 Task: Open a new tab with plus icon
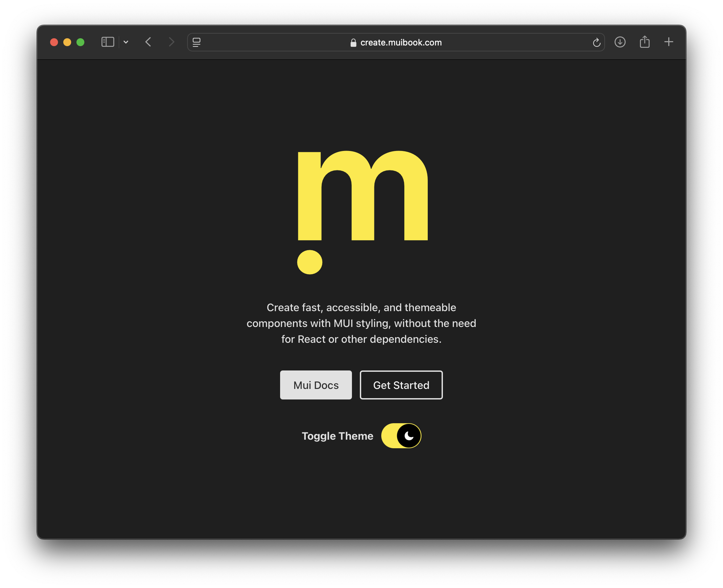[x=669, y=42]
